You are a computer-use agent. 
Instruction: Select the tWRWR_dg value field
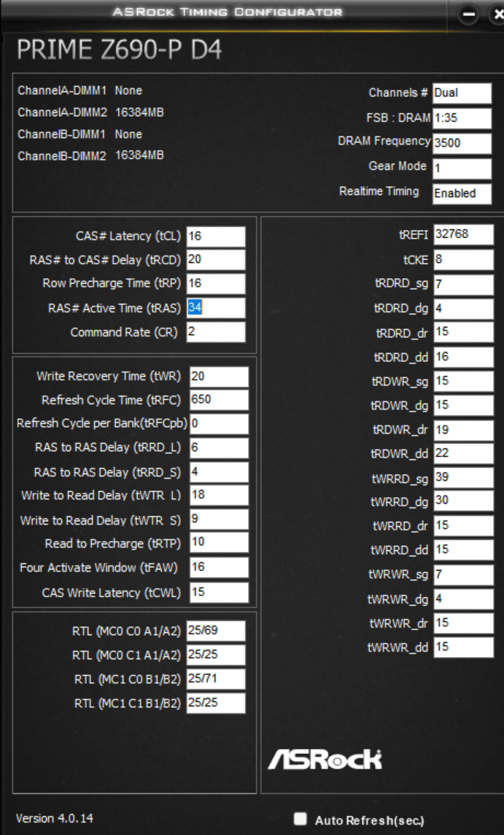coord(464,599)
